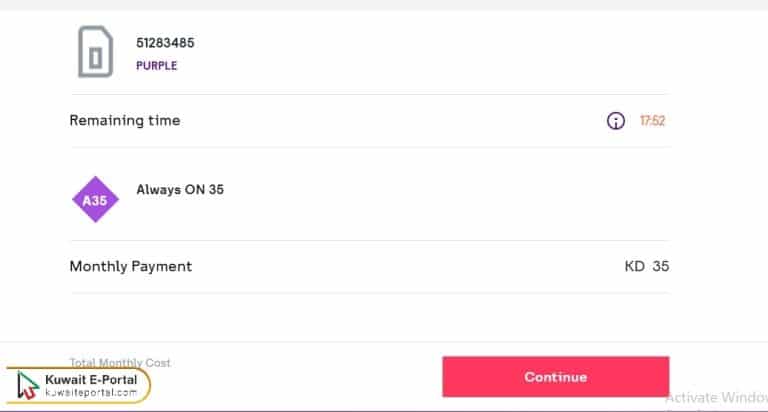Select the purple A35 diamond badge

95,200
